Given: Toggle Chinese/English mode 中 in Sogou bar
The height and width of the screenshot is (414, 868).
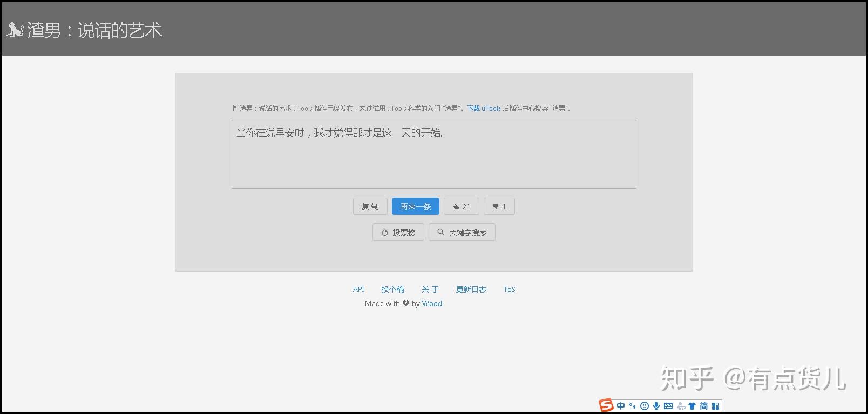Looking at the screenshot, I should 621,406.
